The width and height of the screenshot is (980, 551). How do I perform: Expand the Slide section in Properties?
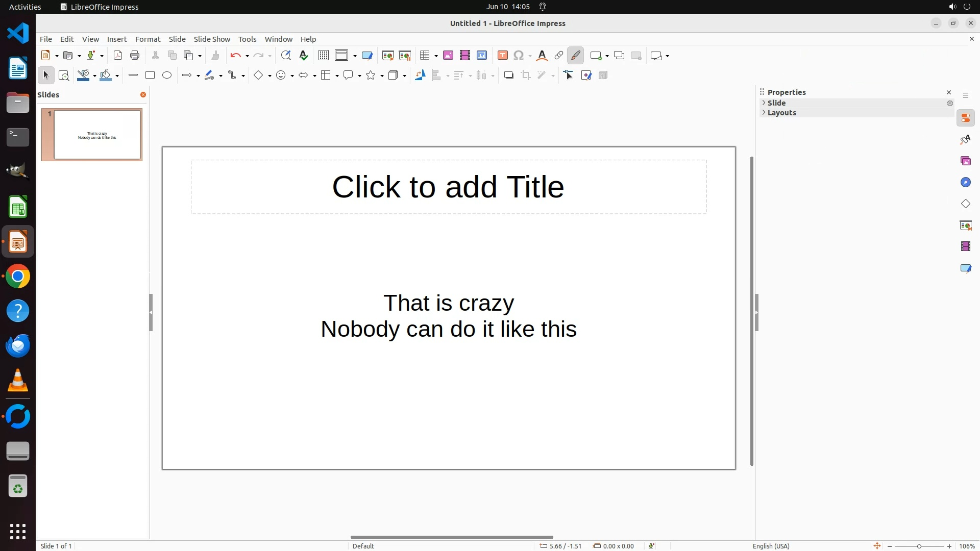pyautogui.click(x=776, y=103)
